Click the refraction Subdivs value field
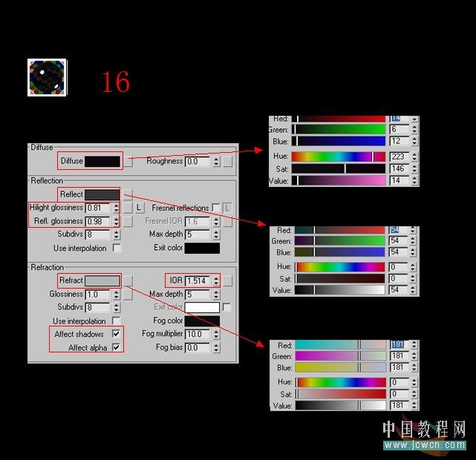Viewport: 476px width, 460px height. [98, 307]
